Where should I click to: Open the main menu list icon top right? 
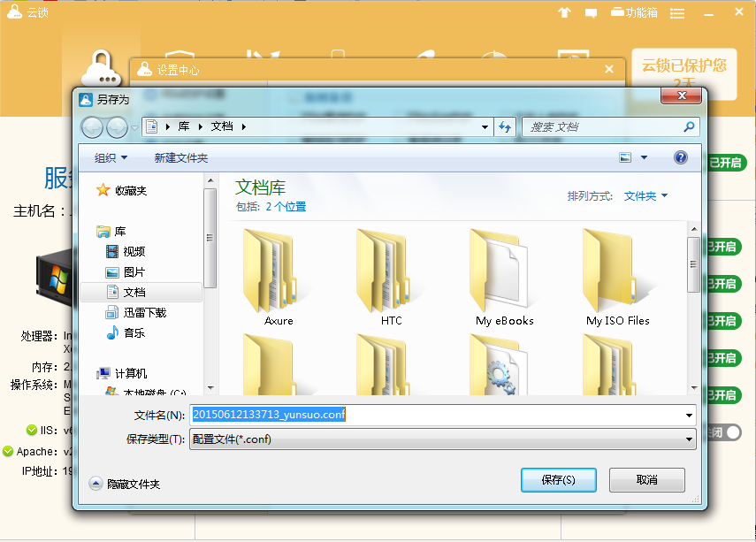click(676, 12)
